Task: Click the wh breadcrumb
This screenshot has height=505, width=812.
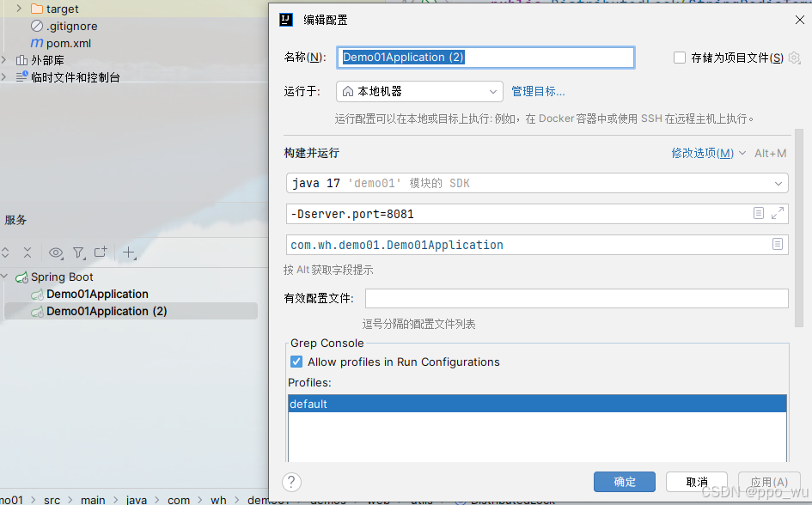Action: [218, 500]
